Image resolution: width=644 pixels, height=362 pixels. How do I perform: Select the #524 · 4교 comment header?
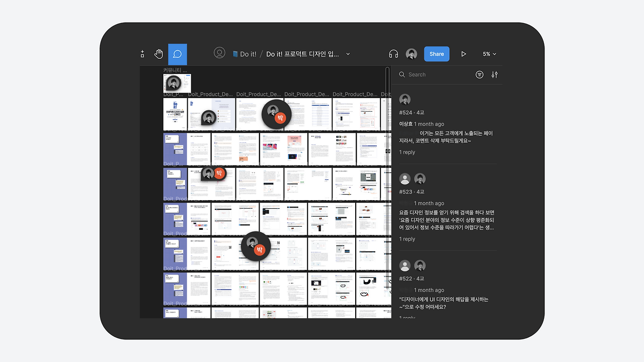pyautogui.click(x=412, y=113)
